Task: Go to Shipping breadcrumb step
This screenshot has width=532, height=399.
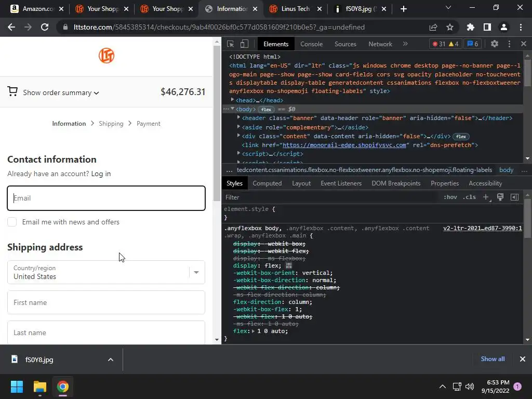Action: click(111, 124)
